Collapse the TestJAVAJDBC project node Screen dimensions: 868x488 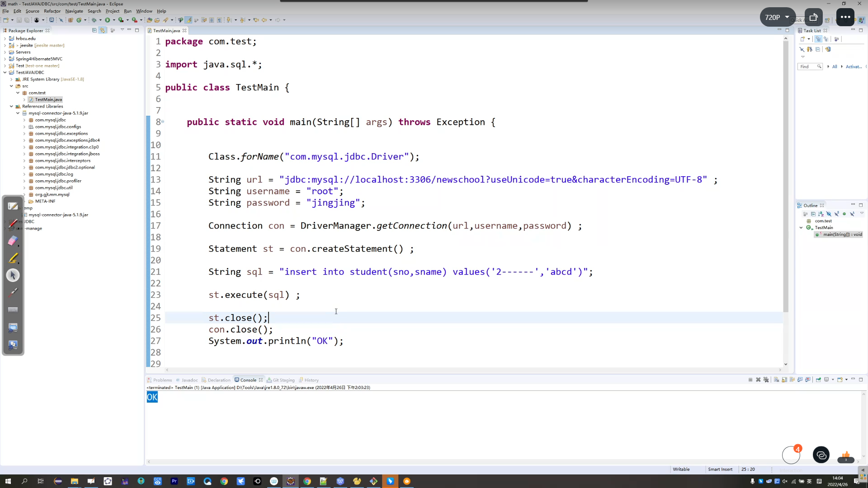(5, 72)
